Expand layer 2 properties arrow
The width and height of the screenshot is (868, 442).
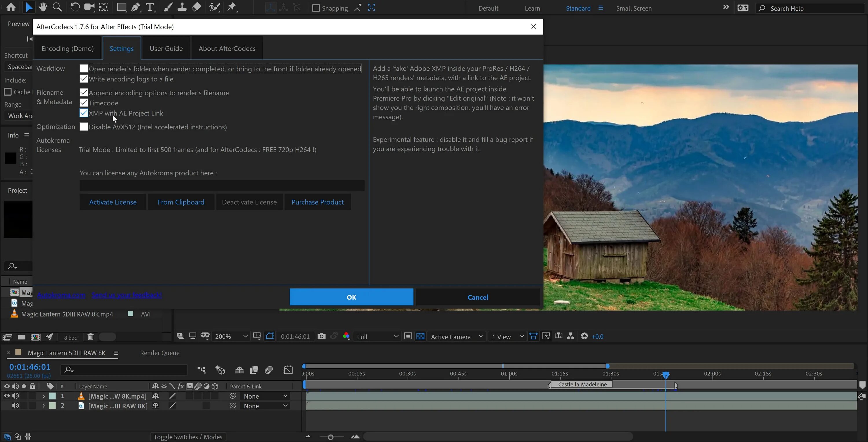43,406
